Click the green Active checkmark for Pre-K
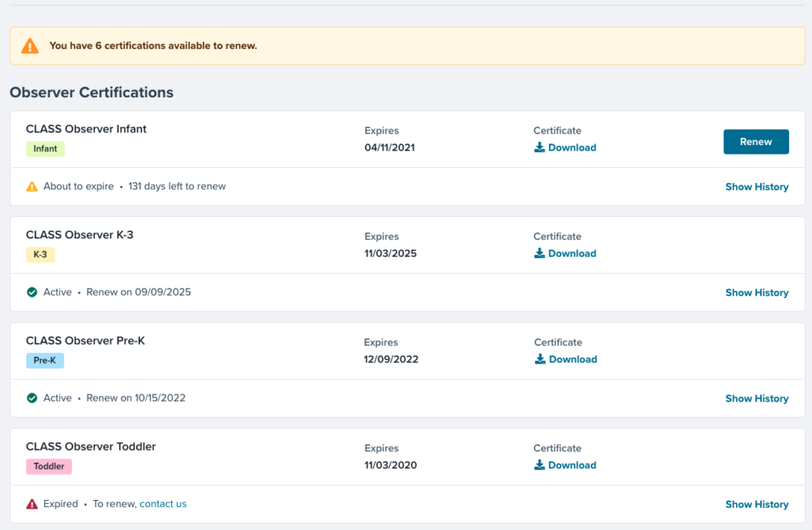Viewport: 812px width, 530px height. click(x=32, y=398)
